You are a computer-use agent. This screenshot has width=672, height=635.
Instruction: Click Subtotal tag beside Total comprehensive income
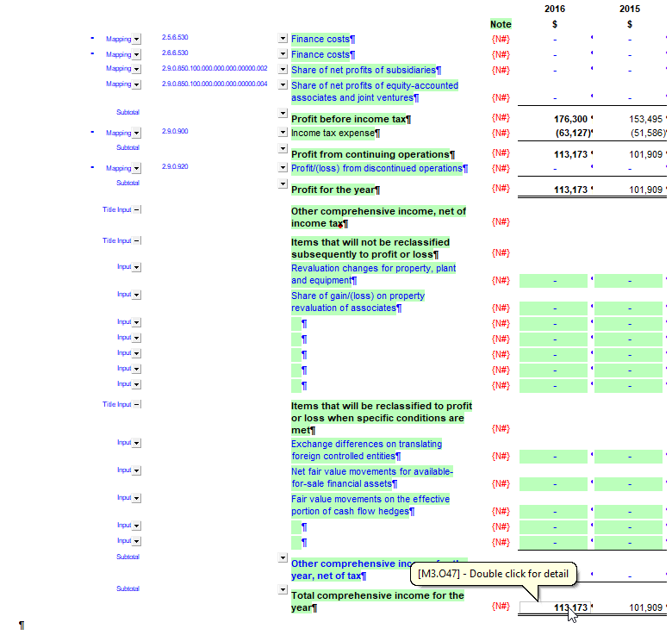click(128, 588)
